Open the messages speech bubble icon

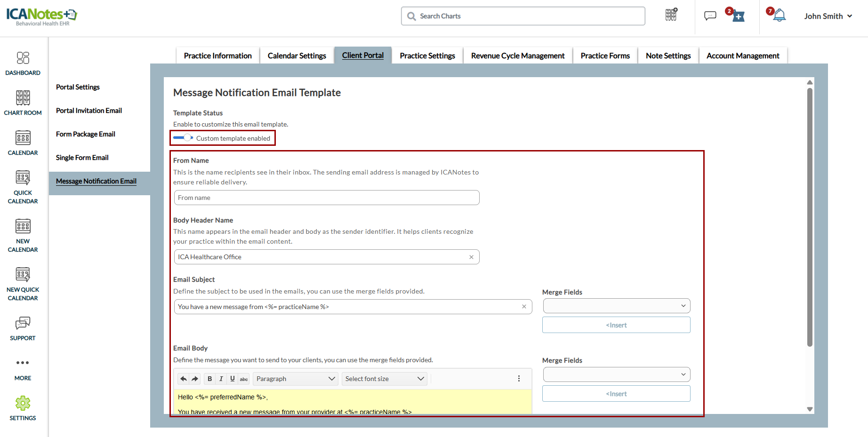point(710,16)
